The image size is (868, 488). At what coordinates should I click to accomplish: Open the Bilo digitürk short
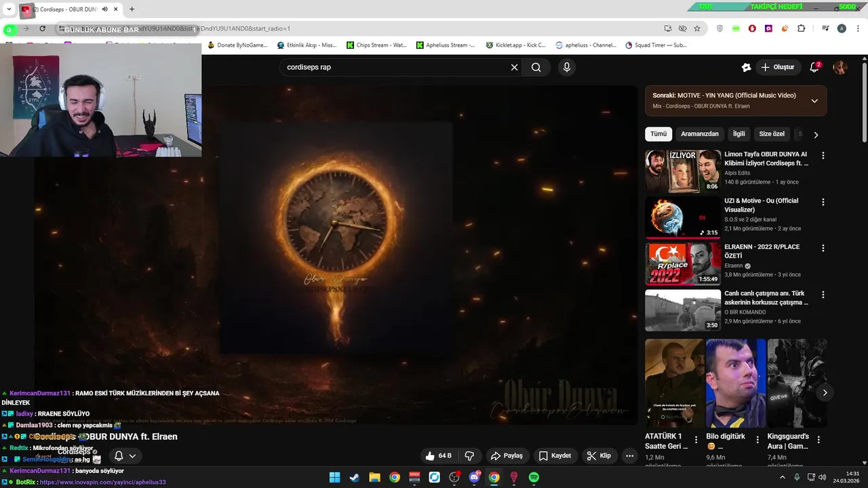(x=736, y=383)
